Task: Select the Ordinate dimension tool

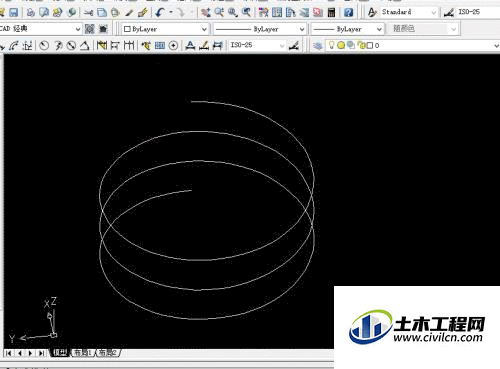Action: pyautogui.click(x=28, y=45)
